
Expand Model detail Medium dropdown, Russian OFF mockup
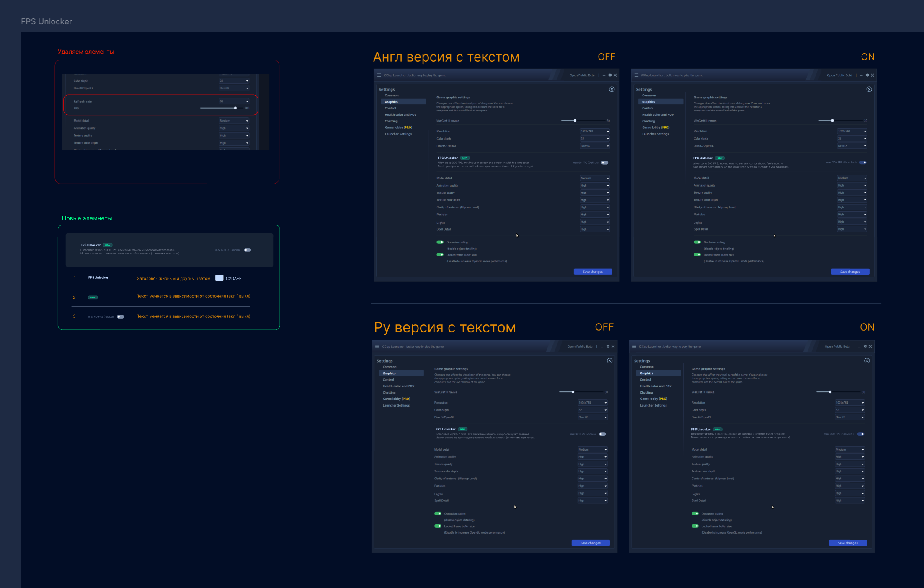click(592, 450)
